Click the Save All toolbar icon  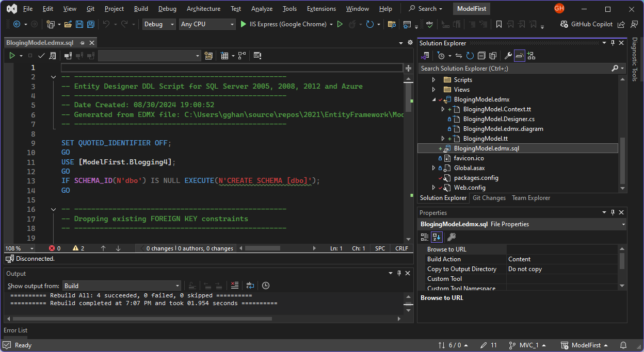coord(91,24)
